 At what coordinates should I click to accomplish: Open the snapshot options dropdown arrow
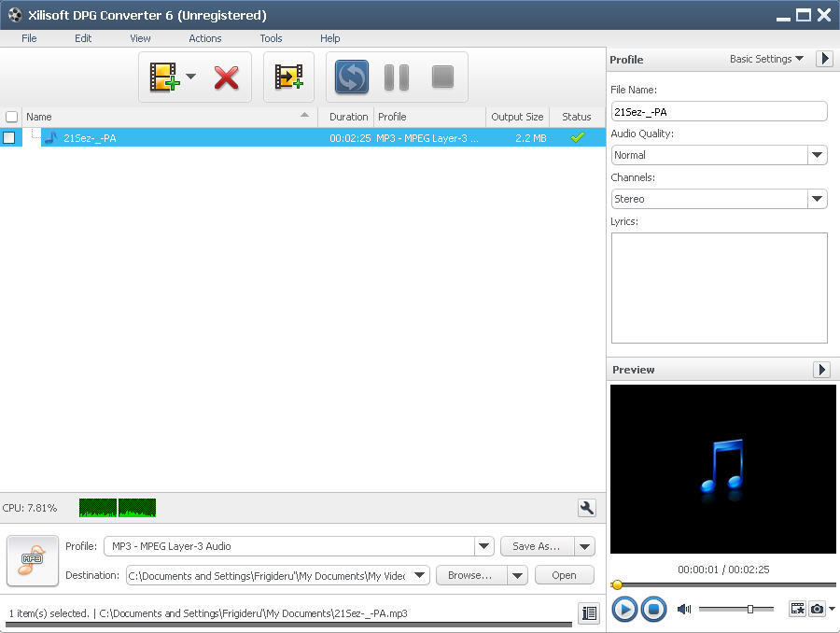pyautogui.click(x=832, y=609)
